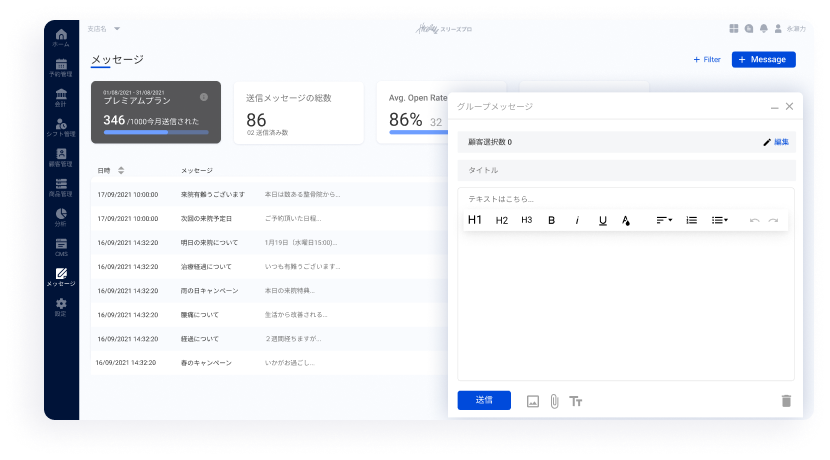Open the chat bubble icon in header
The image size is (830, 460).
click(x=748, y=29)
